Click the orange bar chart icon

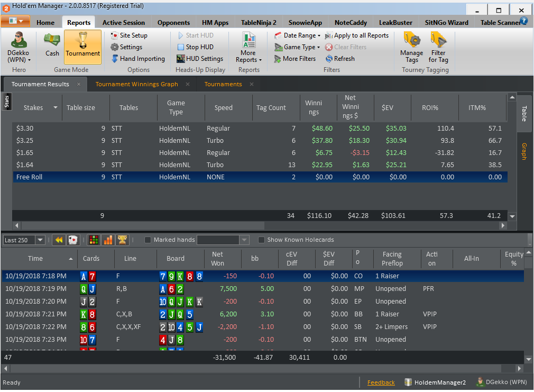[108, 240]
